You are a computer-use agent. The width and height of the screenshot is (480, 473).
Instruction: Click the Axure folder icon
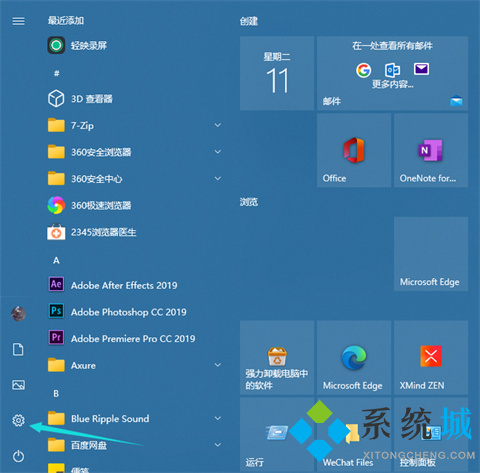point(56,365)
